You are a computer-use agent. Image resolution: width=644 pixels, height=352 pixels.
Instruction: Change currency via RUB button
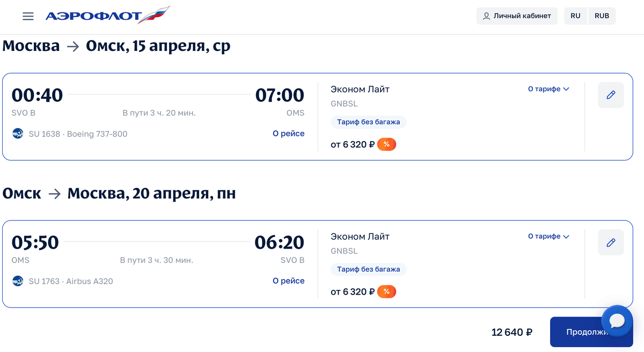(602, 16)
